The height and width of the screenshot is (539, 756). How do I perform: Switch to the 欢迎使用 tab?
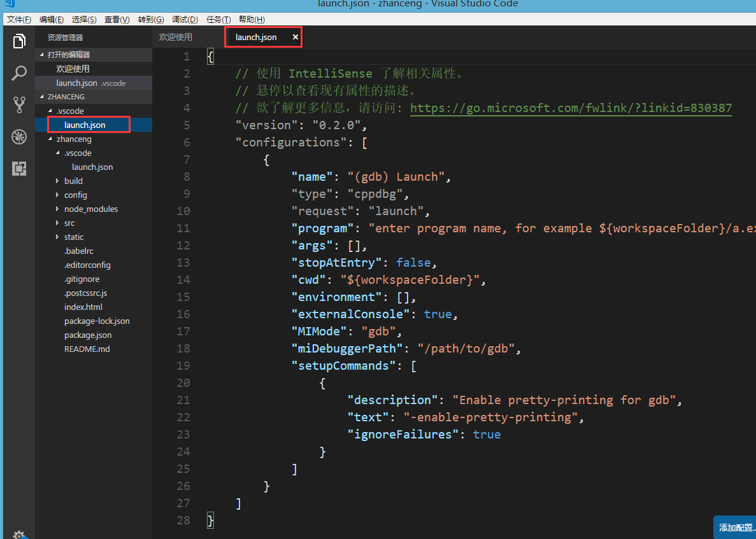(176, 37)
